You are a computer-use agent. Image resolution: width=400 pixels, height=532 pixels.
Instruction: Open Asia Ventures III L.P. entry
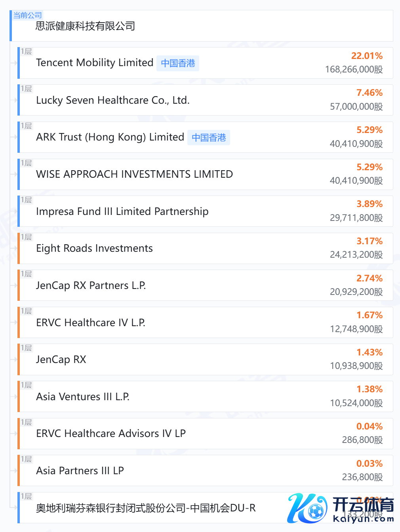tap(82, 397)
